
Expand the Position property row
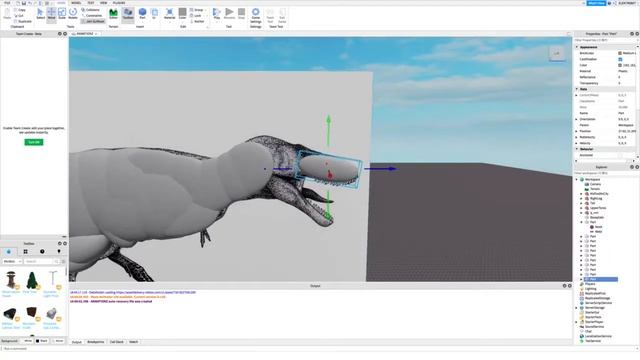point(577,131)
